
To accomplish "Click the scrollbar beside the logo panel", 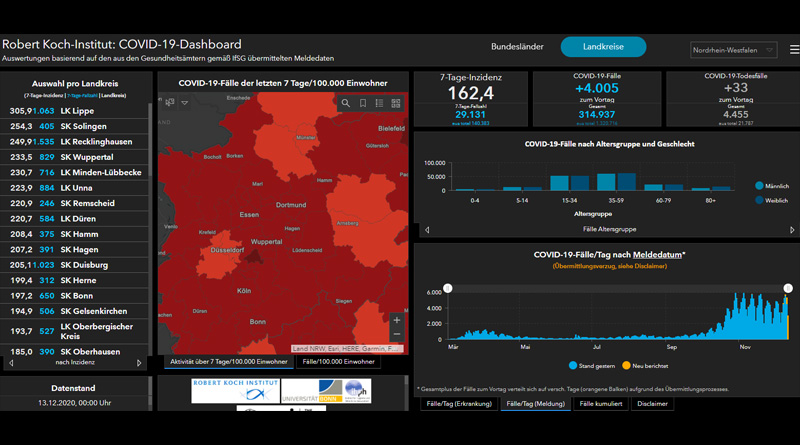I will point(406,381).
